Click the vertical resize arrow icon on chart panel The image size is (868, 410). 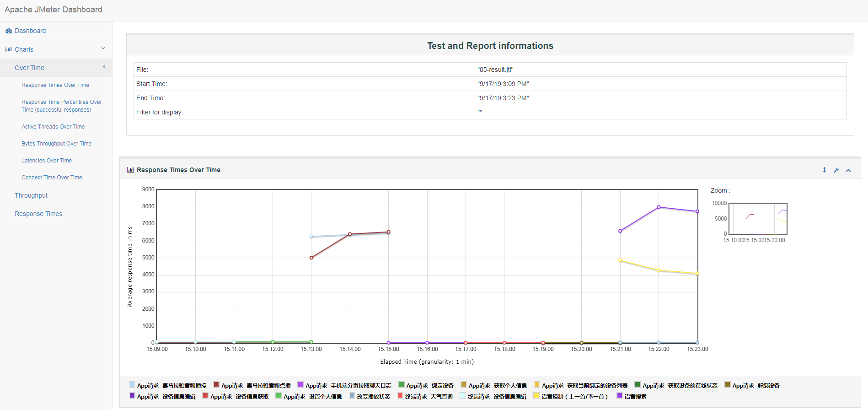(x=825, y=170)
